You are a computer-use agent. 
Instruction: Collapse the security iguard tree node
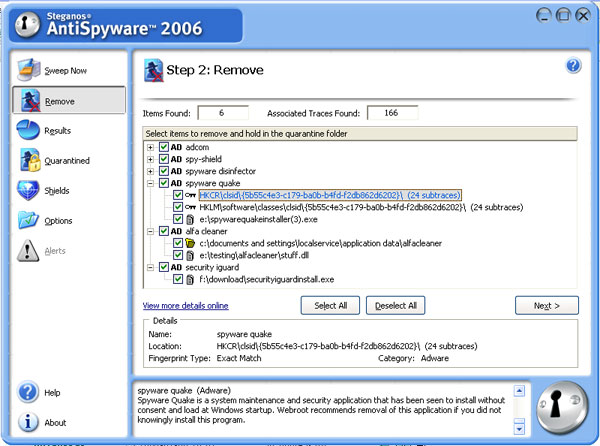tap(150, 267)
